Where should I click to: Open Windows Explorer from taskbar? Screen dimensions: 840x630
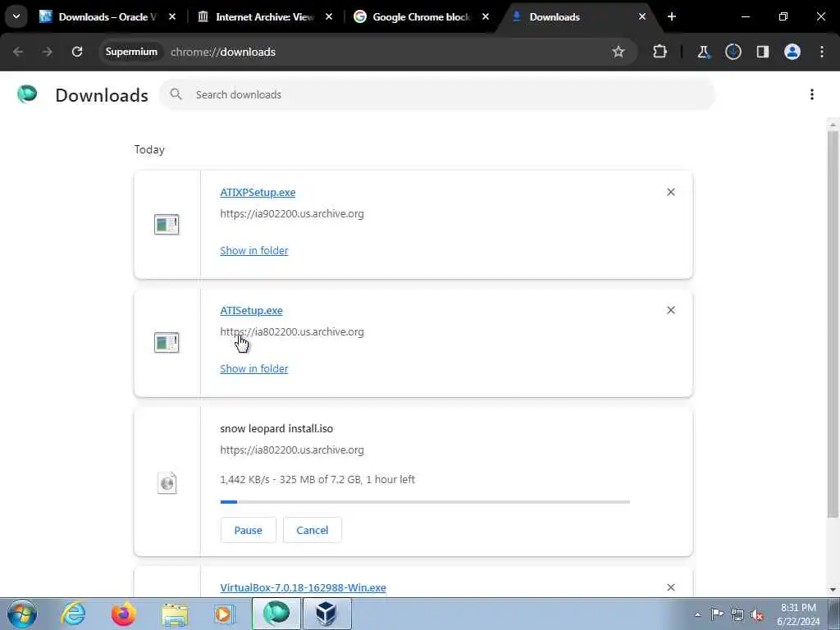[175, 614]
